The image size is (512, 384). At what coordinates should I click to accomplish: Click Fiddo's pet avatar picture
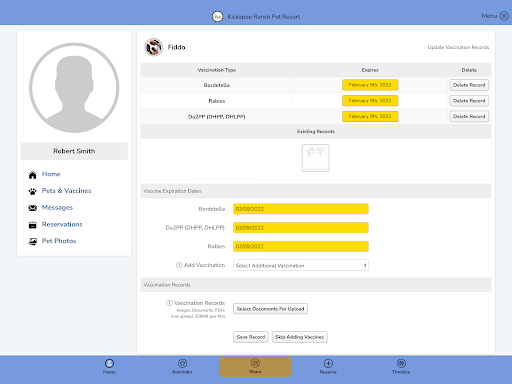153,47
